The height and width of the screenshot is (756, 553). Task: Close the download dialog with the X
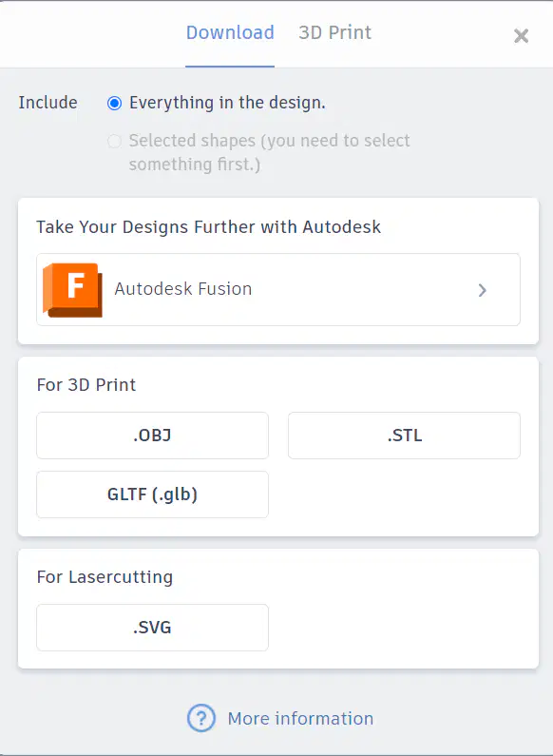[521, 36]
